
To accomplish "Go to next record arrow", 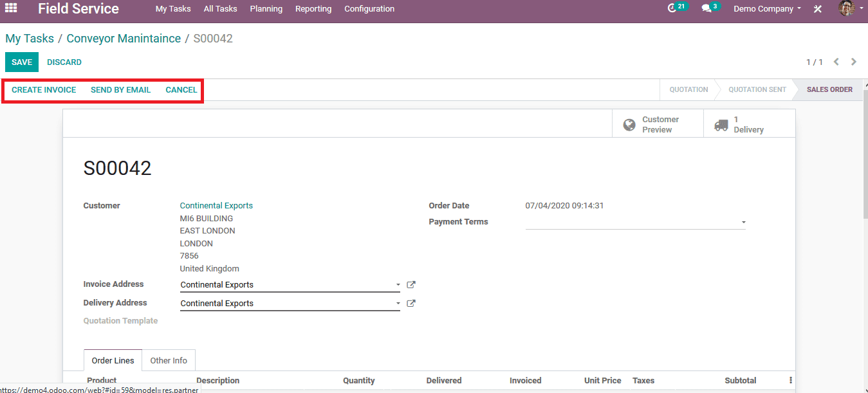I will coord(854,62).
